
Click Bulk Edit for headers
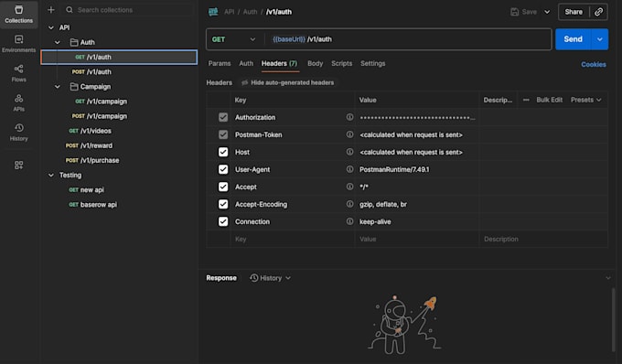coord(550,100)
